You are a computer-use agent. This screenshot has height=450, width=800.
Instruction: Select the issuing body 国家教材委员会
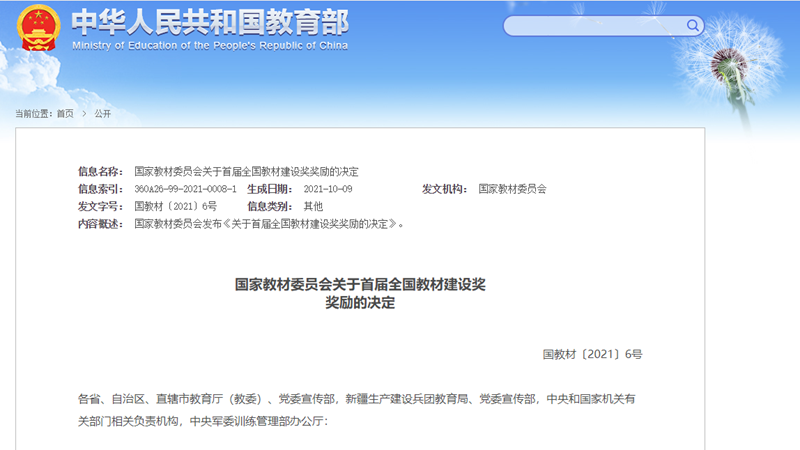(x=512, y=189)
